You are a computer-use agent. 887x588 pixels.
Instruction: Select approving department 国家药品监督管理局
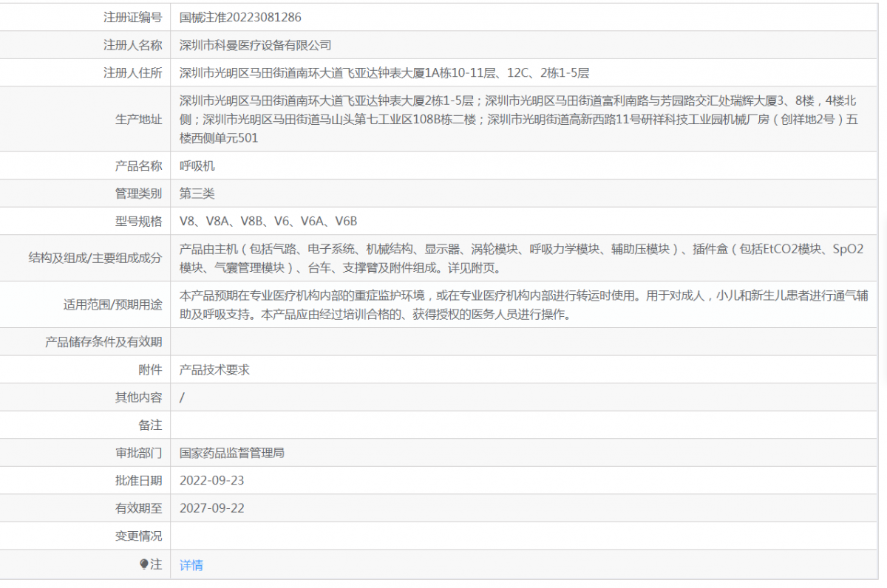[x=232, y=452]
